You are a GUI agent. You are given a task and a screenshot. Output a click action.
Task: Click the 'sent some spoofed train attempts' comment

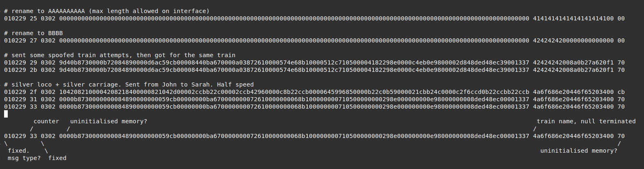click(120, 55)
